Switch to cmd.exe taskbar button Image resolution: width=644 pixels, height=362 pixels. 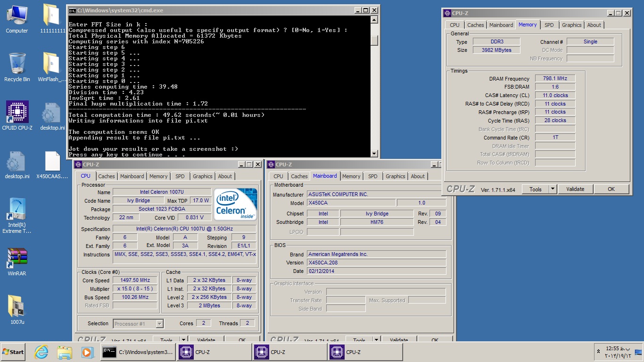pos(138,352)
